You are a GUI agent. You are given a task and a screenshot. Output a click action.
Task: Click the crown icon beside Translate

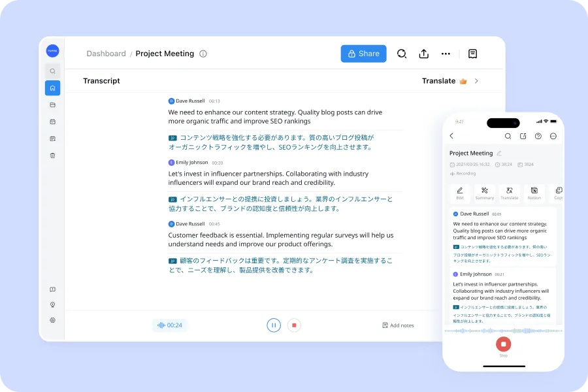(463, 81)
